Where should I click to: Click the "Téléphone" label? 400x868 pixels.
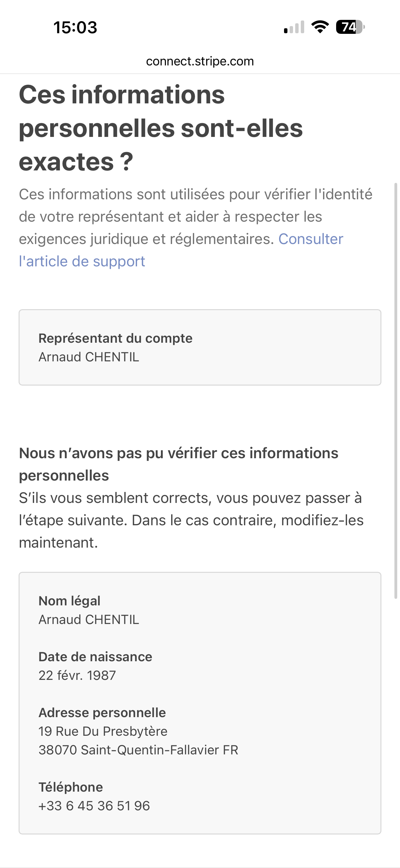[x=71, y=787]
